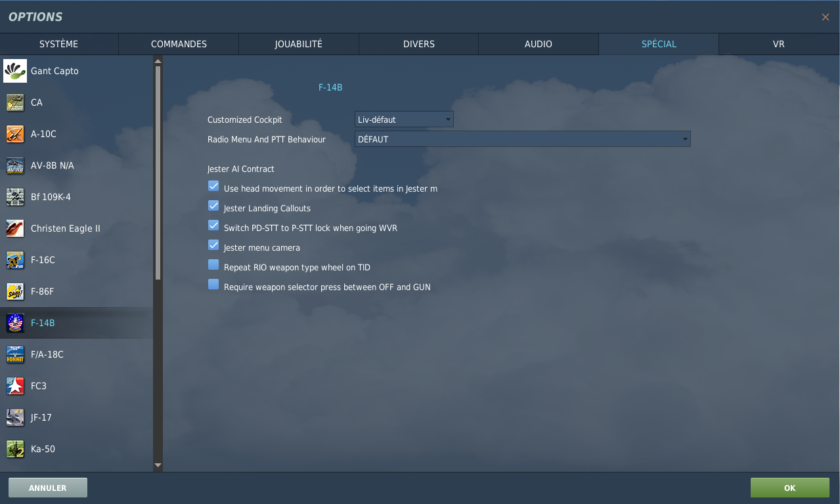Viewport: 840px width, 504px height.
Task: Select the DIVERS tab
Action: click(419, 44)
